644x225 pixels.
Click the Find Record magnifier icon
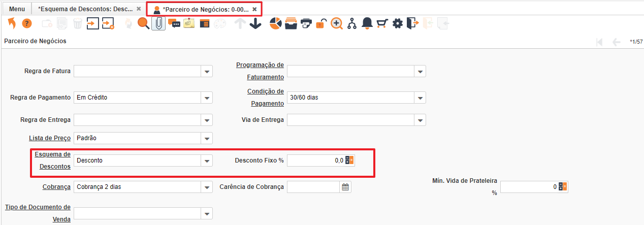[x=144, y=23]
